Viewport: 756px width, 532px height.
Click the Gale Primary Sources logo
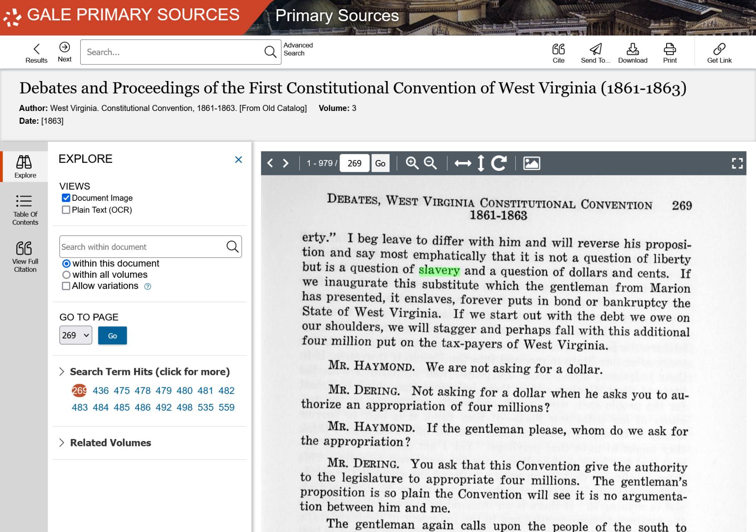[121, 16]
